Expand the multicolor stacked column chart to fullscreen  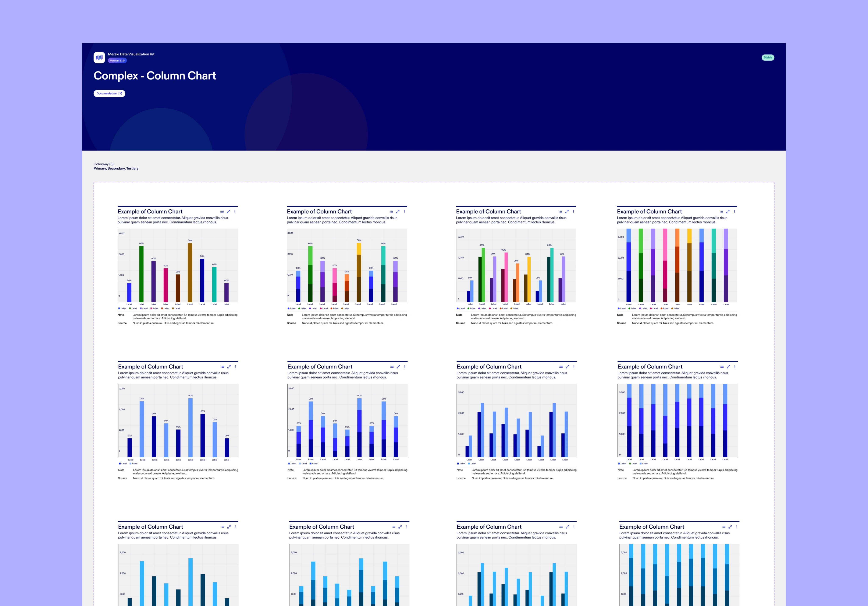398,212
